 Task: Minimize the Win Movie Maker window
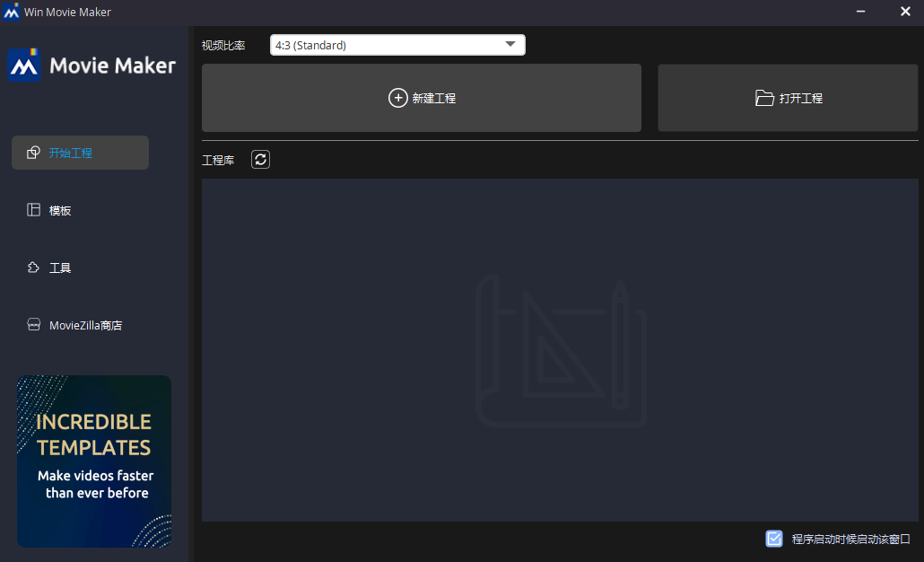pos(860,12)
